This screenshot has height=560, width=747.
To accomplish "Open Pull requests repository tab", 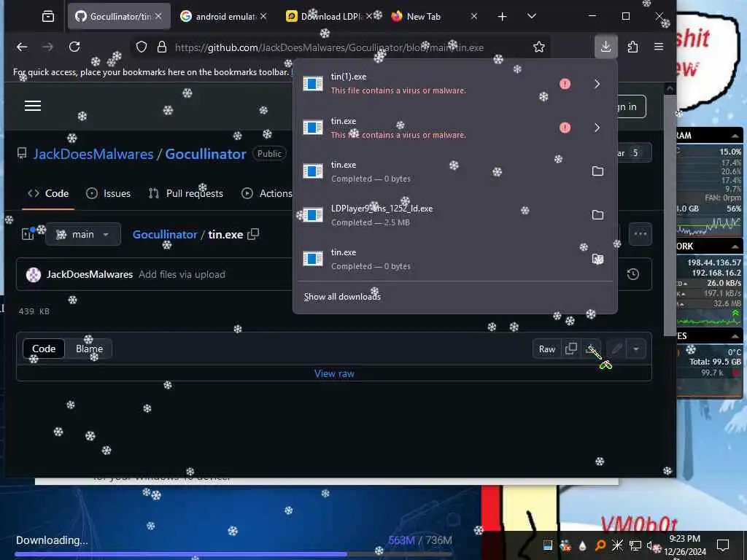I will pos(185,193).
